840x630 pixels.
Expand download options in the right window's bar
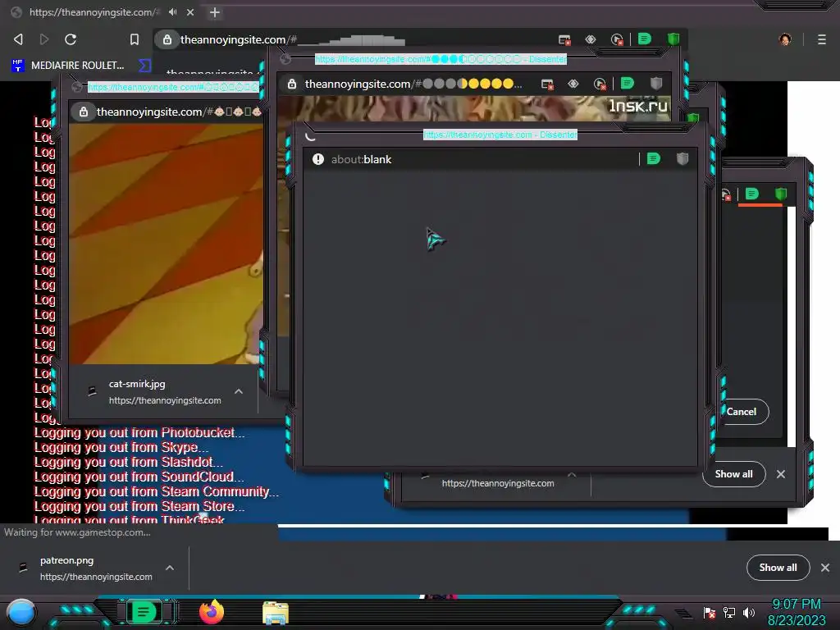pos(572,475)
